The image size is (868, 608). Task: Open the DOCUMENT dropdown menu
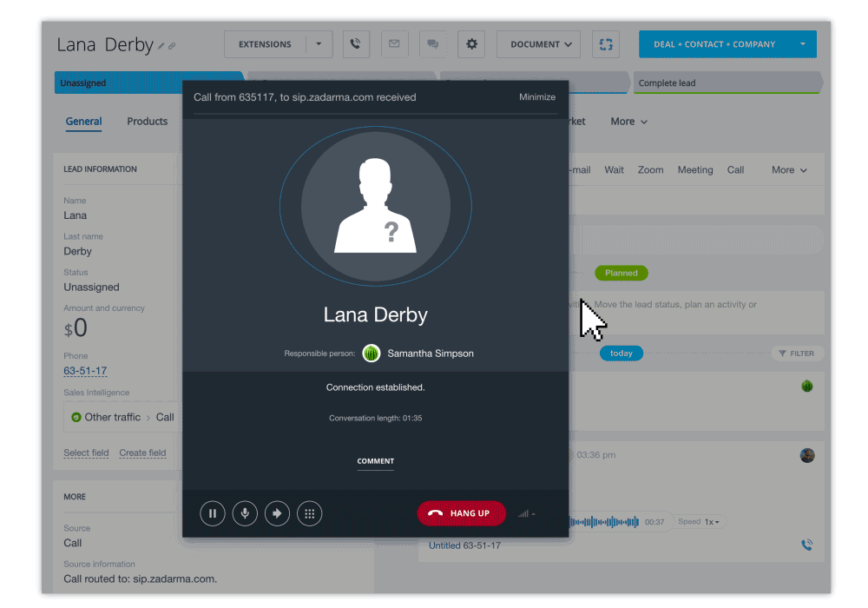point(538,43)
